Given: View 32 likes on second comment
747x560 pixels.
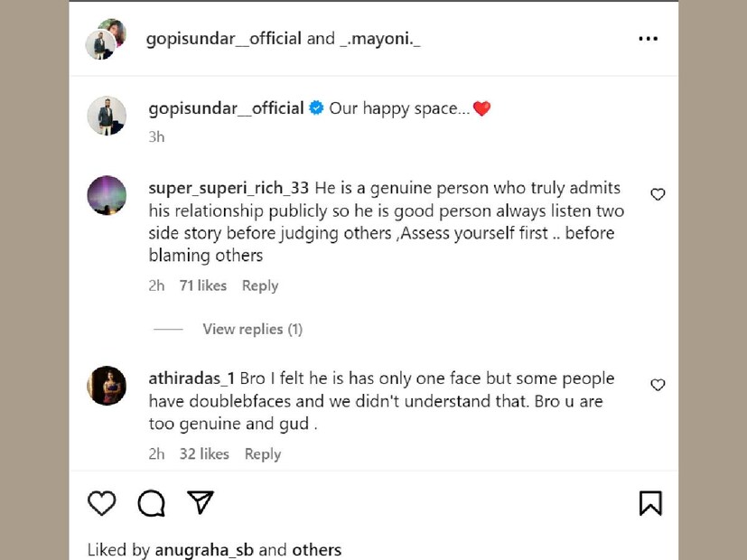Looking at the screenshot, I should click(x=203, y=454).
